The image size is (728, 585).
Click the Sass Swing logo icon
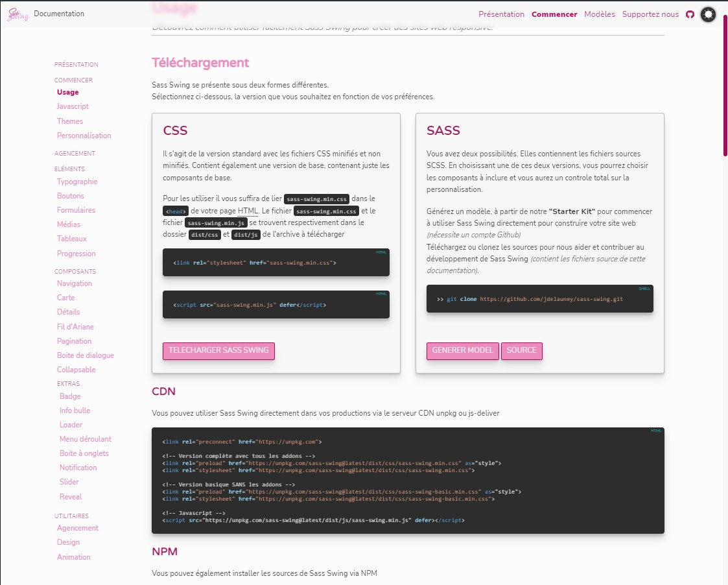(18, 14)
